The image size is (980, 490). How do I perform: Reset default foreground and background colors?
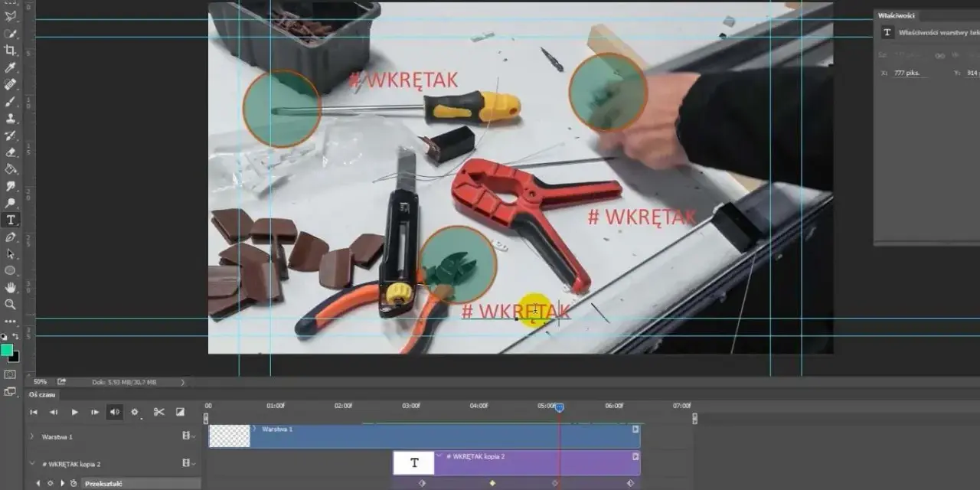point(4,336)
